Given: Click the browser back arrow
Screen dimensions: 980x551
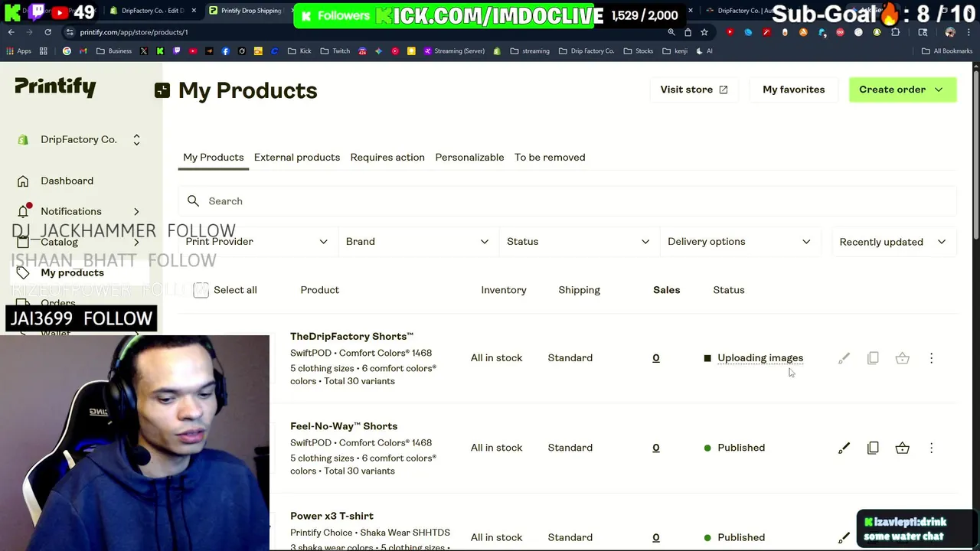Looking at the screenshot, I should tap(11, 32).
